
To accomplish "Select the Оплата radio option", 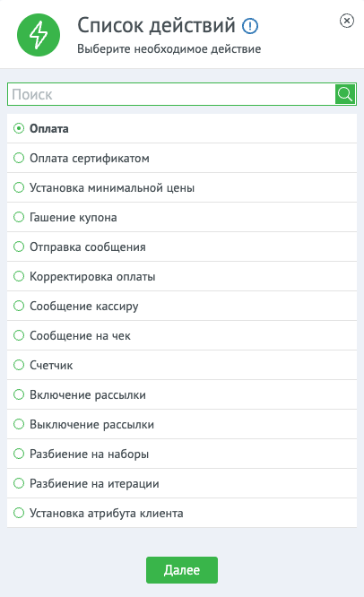I will click(x=19, y=128).
